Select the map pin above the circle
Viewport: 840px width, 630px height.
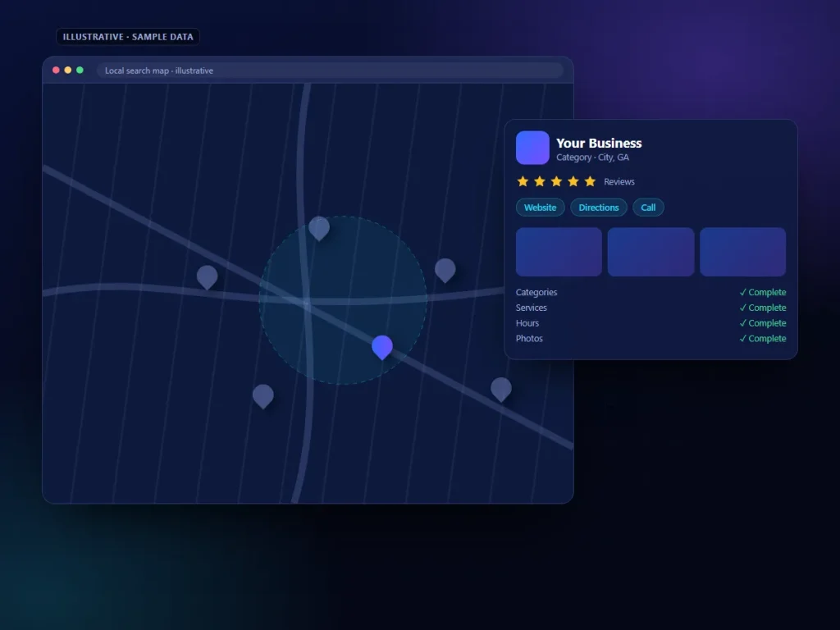click(x=319, y=228)
